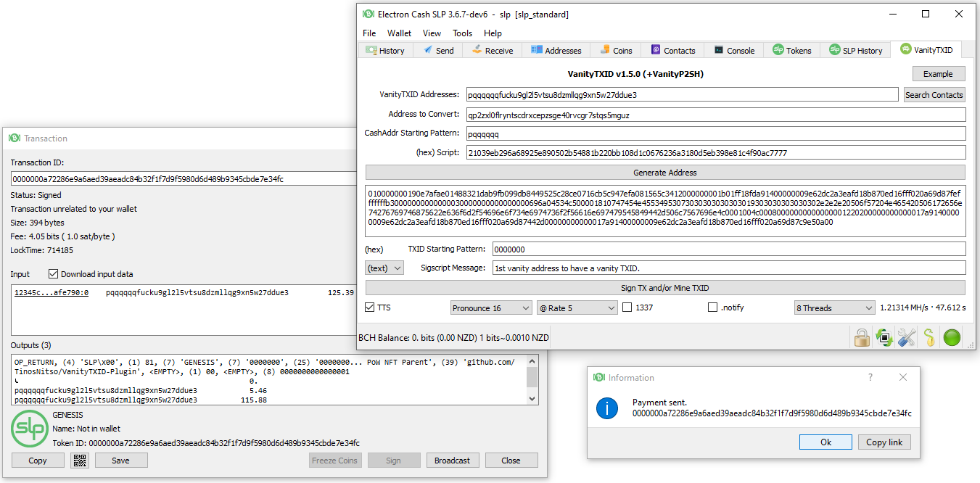980x483 pixels.
Task: Click the password padlock icon
Action: click(x=862, y=337)
